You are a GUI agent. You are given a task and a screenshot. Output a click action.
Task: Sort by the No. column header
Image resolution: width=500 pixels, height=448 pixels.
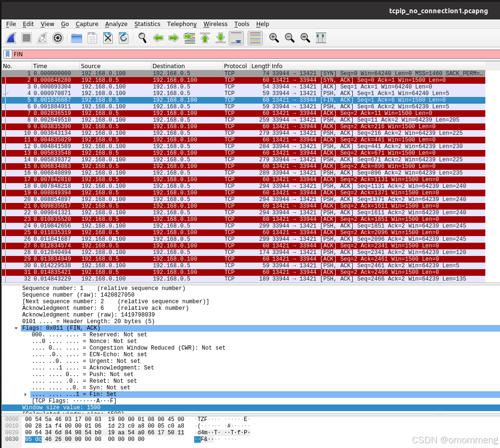point(16,66)
